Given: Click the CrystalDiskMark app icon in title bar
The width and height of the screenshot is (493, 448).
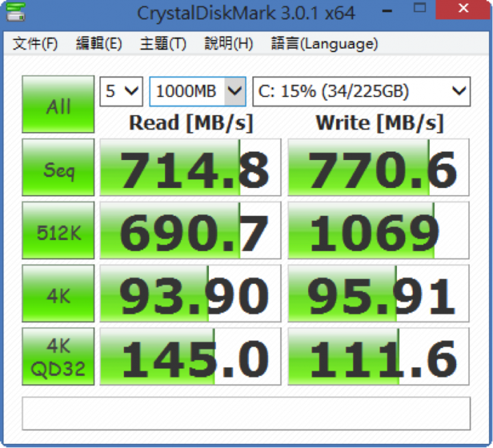Looking at the screenshot, I should [x=16, y=12].
